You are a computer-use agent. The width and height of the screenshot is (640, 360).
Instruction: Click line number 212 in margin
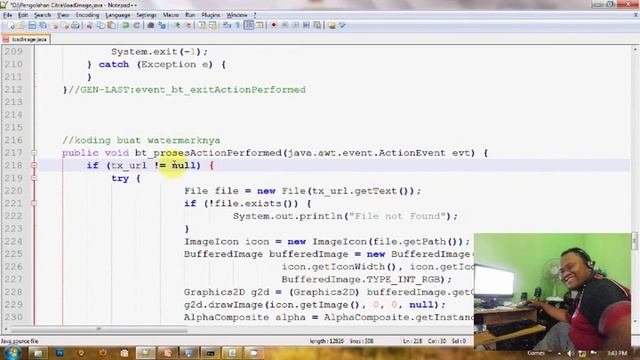point(13,90)
